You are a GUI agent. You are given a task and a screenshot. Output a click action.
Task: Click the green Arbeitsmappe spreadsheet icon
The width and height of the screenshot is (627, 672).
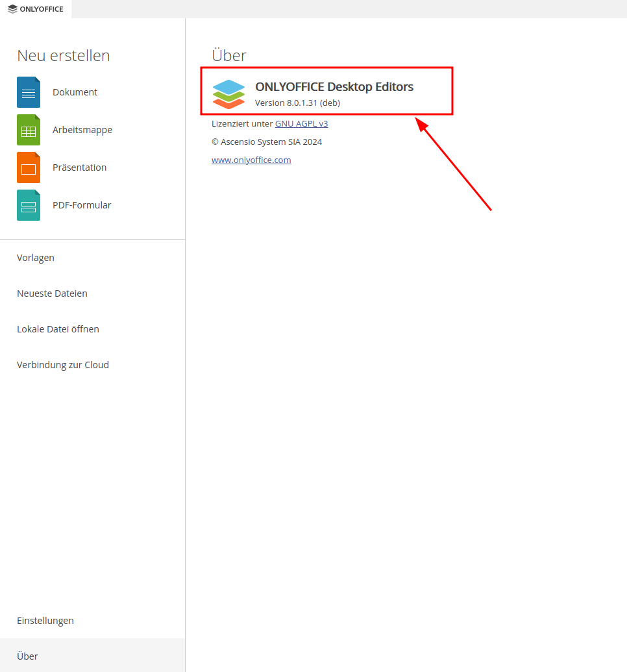pyautogui.click(x=29, y=130)
